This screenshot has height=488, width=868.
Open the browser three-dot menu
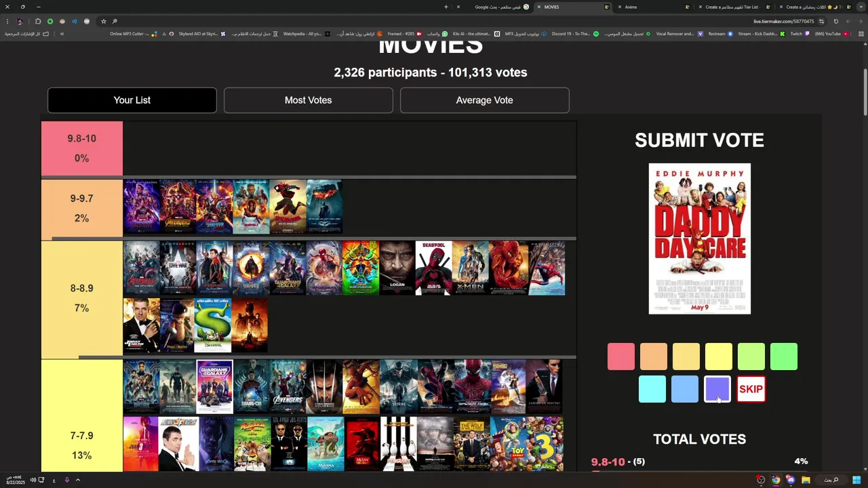pos(7,21)
